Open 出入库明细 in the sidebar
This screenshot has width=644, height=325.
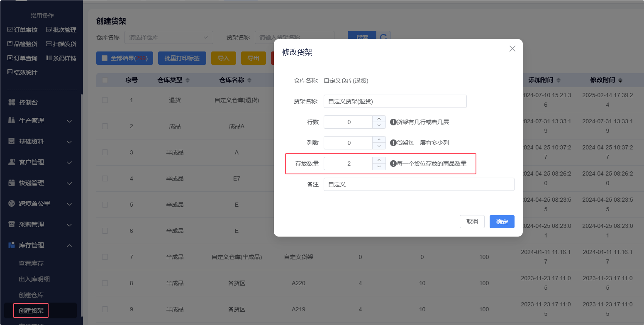[x=34, y=279]
